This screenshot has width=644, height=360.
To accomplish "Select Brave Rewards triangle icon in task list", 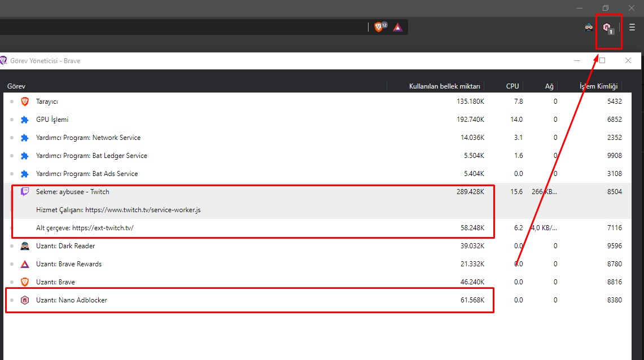I will [25, 264].
